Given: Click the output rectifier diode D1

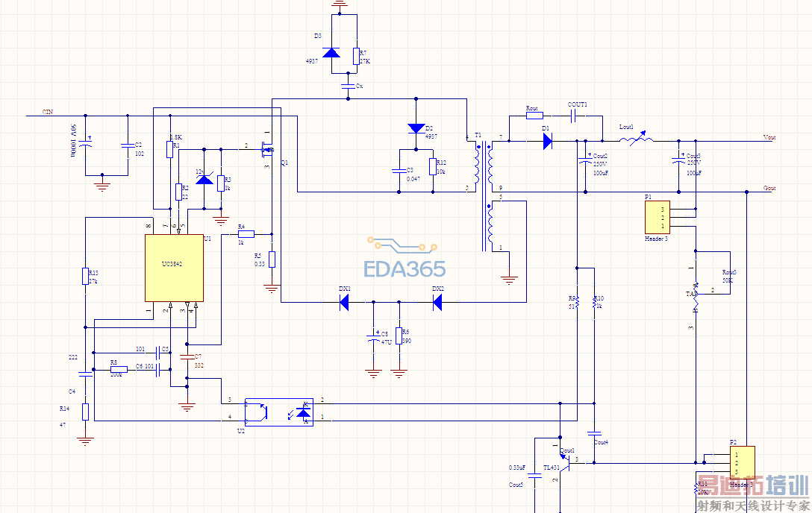Looking at the screenshot, I should coord(547,141).
